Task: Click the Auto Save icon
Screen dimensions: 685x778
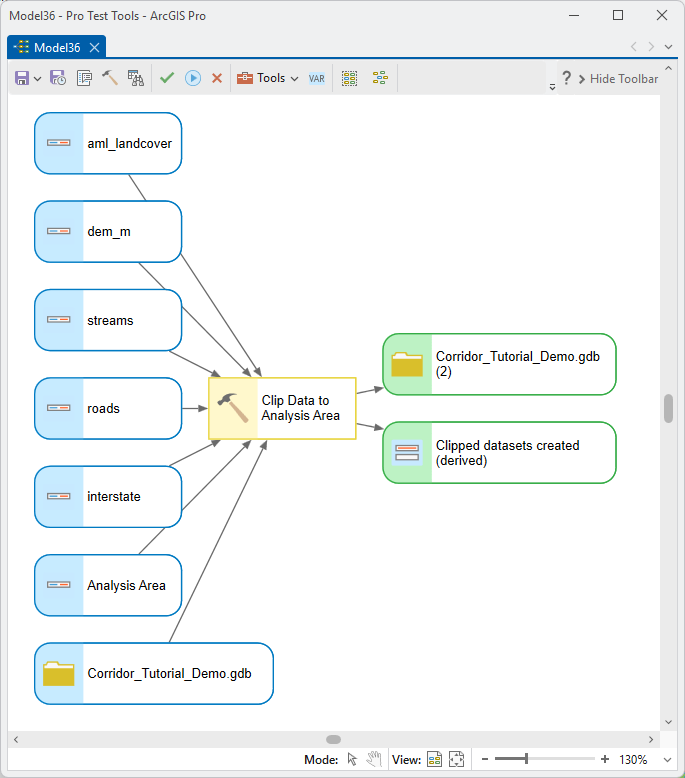Action: pos(58,78)
